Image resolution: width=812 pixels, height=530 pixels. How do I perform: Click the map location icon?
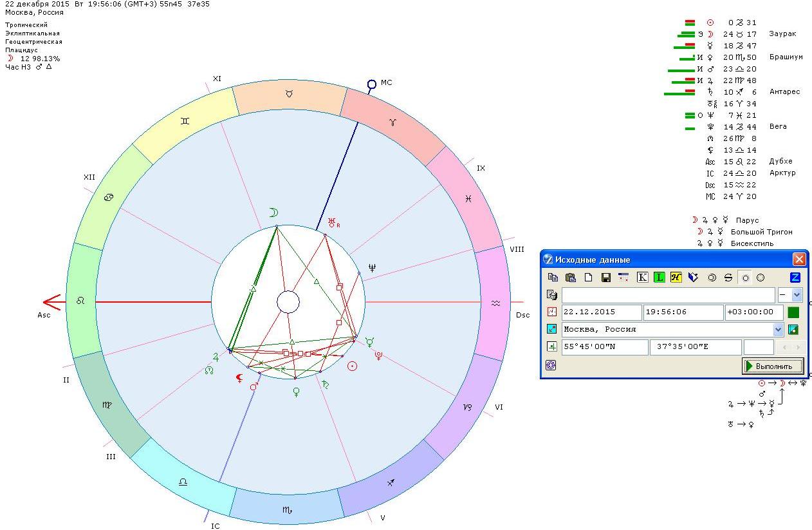[793, 330]
